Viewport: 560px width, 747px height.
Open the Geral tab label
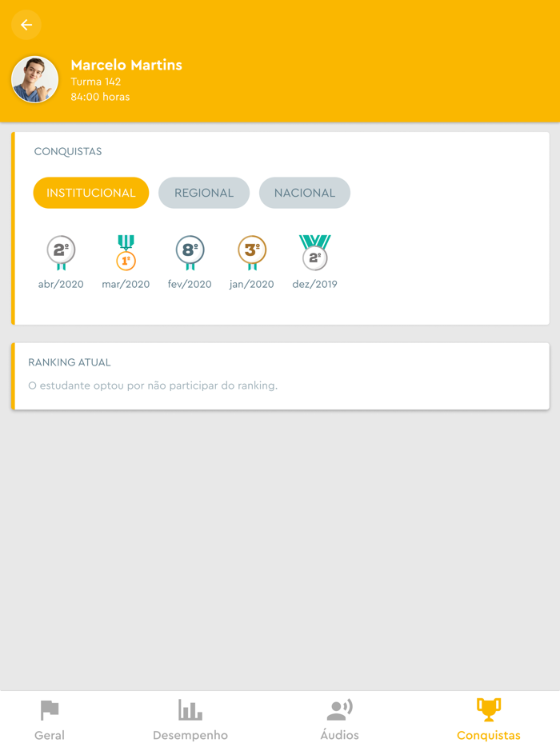coord(50,735)
